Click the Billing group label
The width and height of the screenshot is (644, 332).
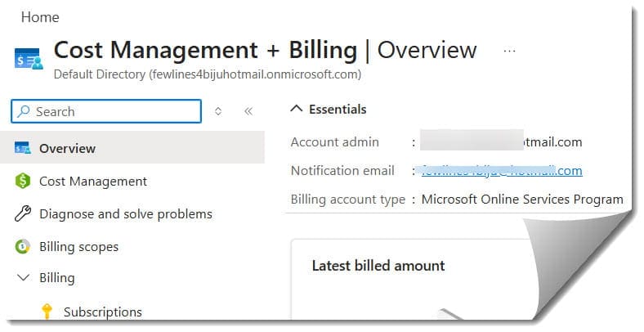coord(56,278)
